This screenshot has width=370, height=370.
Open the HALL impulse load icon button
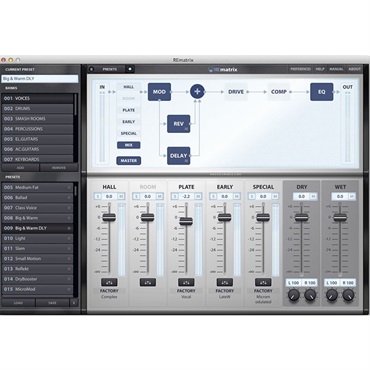(x=109, y=282)
